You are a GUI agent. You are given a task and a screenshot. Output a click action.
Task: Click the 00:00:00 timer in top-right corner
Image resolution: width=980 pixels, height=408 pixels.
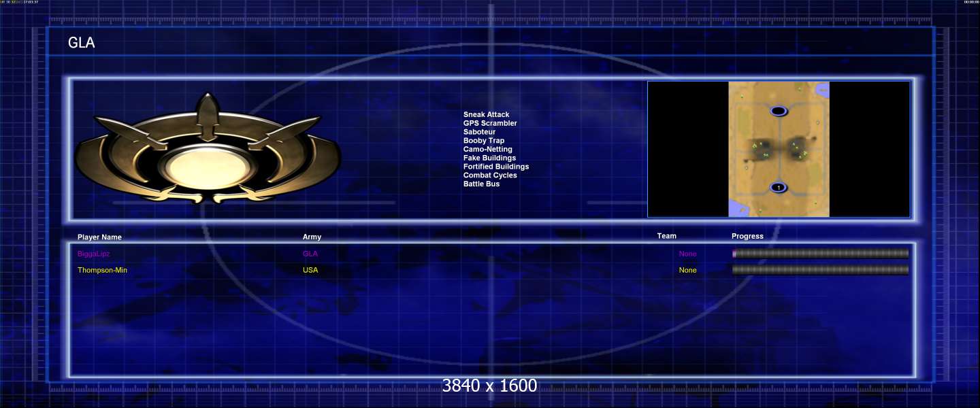[x=971, y=2]
